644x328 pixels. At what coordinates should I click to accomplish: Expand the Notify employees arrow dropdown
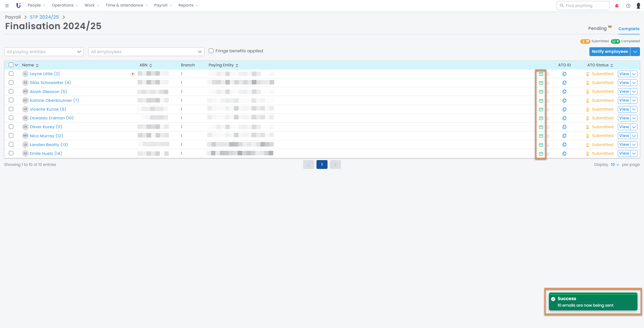tap(635, 52)
